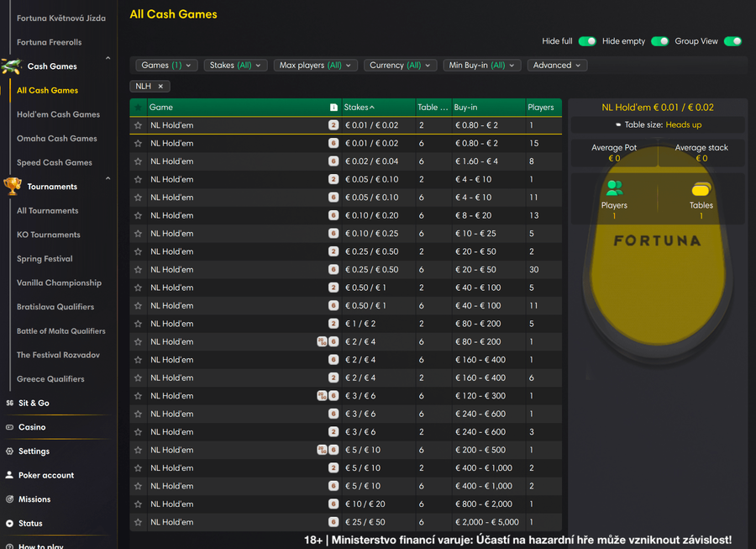Select the €0.10/€0.20 row with 13 players
This screenshot has width=756, height=549.
point(346,215)
